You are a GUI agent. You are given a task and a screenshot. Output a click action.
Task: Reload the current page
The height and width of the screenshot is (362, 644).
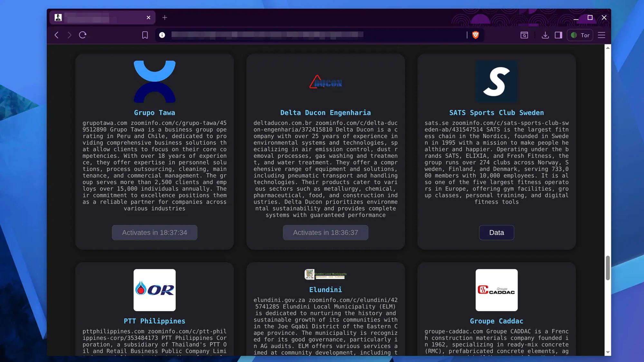tap(83, 35)
